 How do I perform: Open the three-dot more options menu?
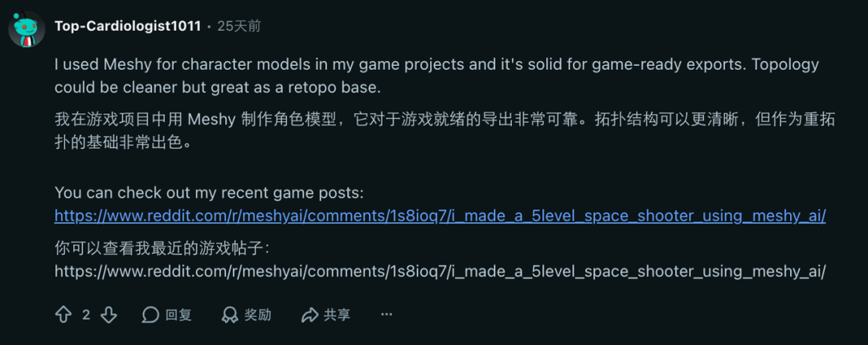(387, 314)
